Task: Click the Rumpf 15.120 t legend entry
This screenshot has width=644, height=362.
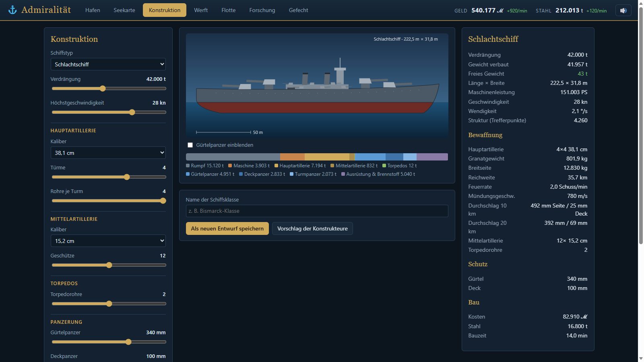Action: pyautogui.click(x=205, y=166)
